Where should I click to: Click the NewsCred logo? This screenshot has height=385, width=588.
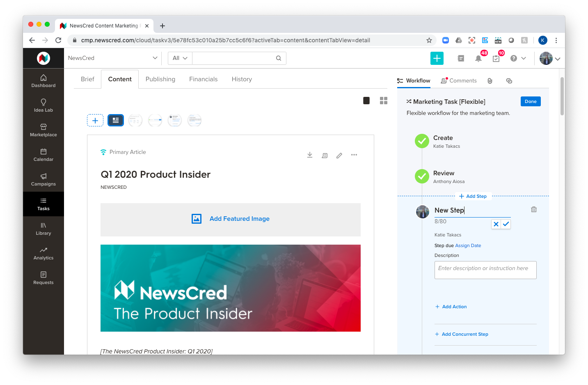(x=43, y=58)
